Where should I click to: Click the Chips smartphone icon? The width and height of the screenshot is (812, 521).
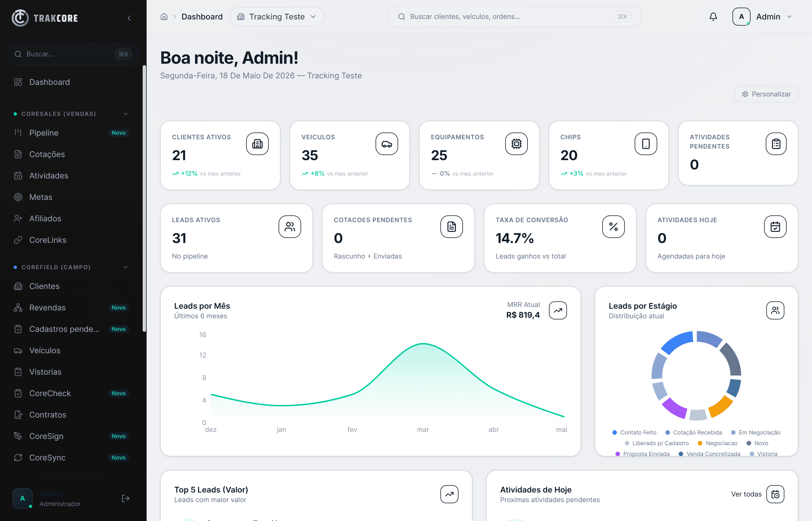[x=646, y=144]
